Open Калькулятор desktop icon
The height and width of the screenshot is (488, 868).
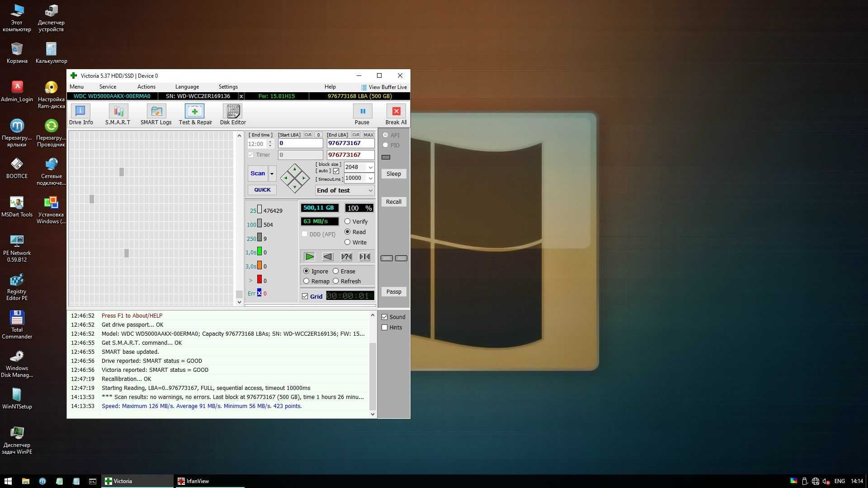point(51,53)
